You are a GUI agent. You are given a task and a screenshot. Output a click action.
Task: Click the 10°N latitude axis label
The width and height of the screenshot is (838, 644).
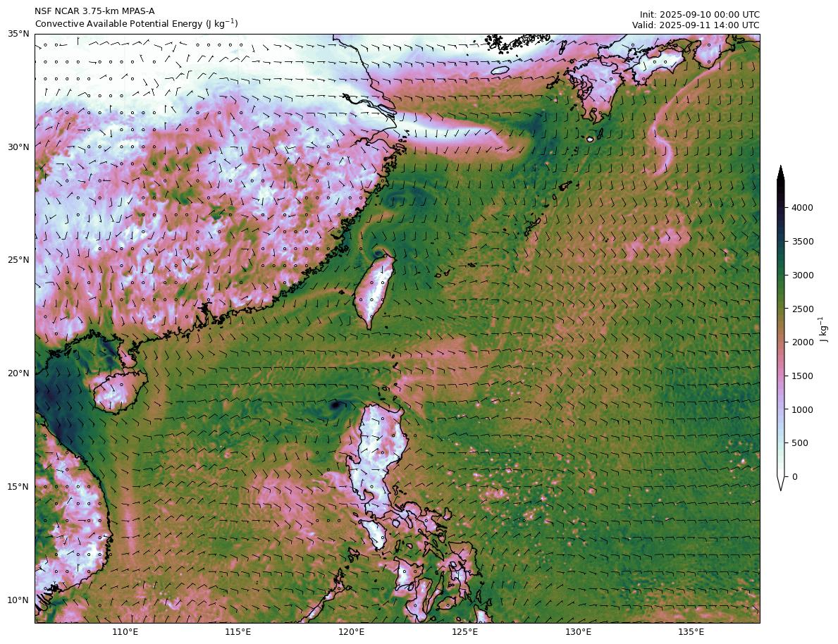pos(18,600)
